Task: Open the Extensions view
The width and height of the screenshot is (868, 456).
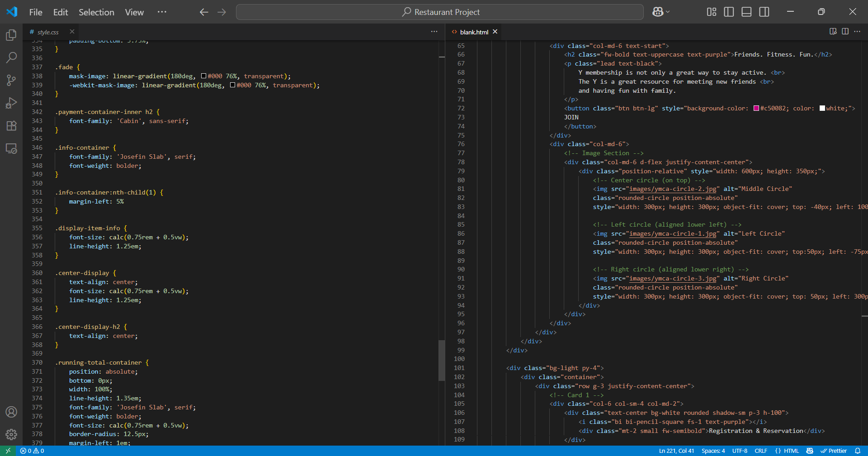Action: click(x=11, y=126)
